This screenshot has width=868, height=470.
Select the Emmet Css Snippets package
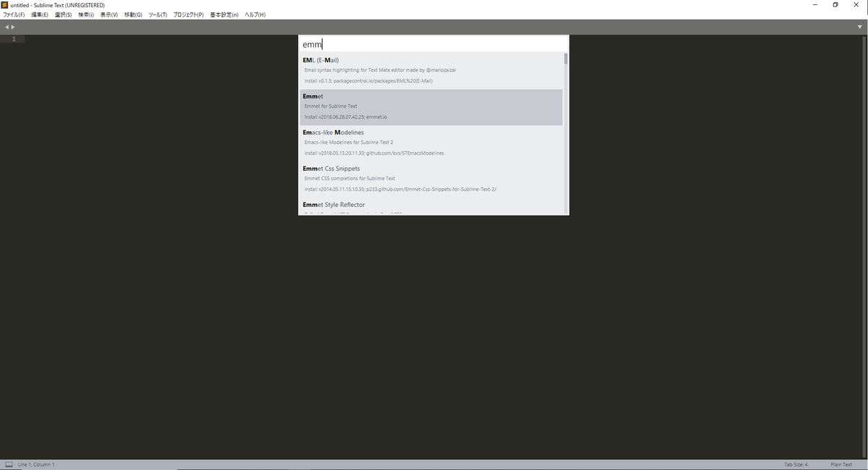point(430,179)
